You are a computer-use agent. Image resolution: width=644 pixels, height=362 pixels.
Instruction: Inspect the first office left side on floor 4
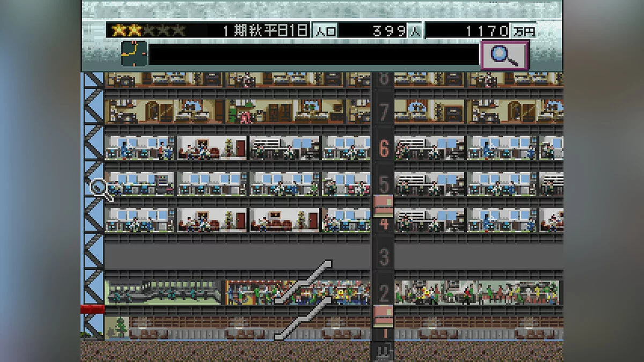pos(140,220)
